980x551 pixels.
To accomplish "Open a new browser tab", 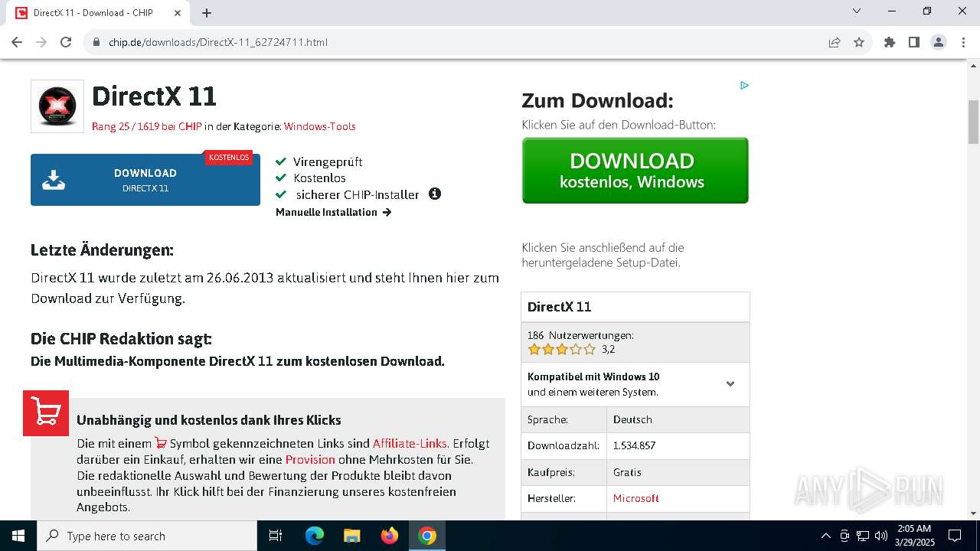I will click(207, 13).
